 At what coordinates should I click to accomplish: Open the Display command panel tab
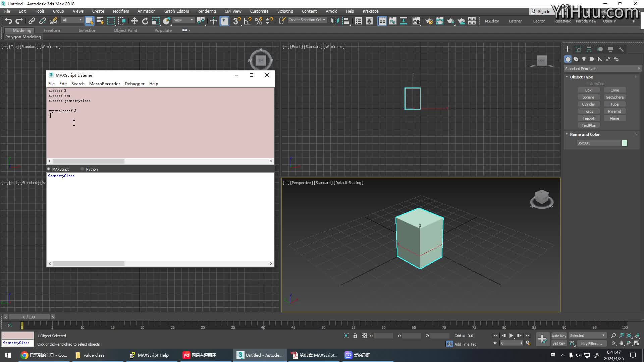(610, 49)
